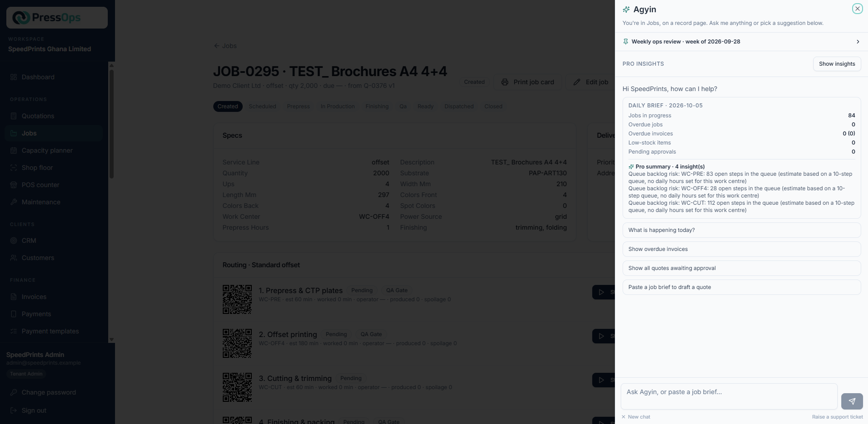
Task: Click the Agyin sparkle icon in panel header
Action: point(626,10)
